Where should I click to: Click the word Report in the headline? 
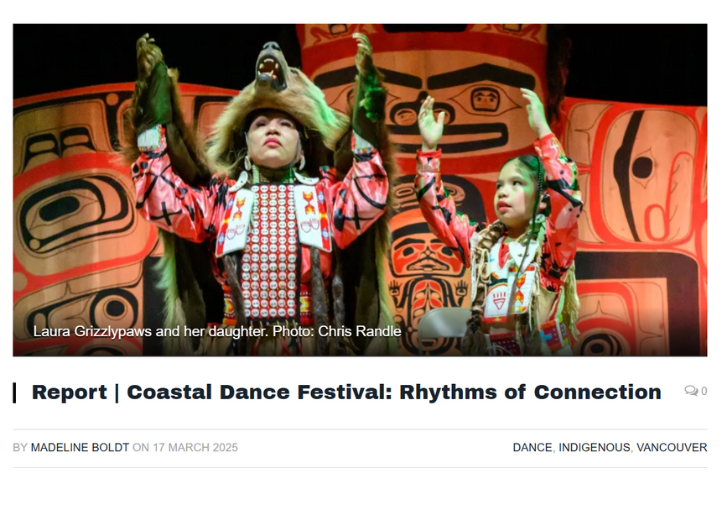coord(69,392)
